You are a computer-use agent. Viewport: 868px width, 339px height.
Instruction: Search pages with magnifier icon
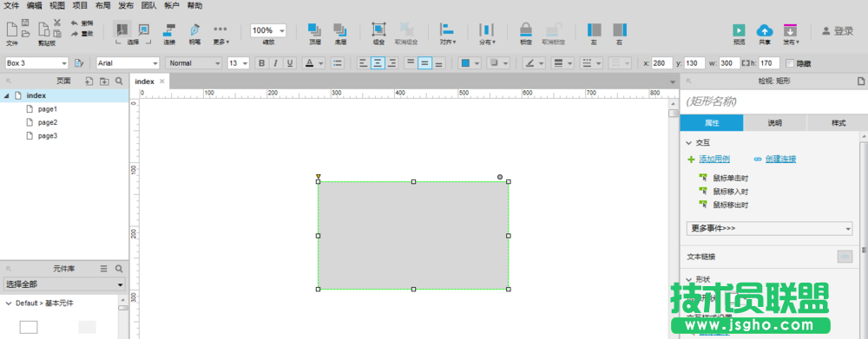[x=119, y=81]
